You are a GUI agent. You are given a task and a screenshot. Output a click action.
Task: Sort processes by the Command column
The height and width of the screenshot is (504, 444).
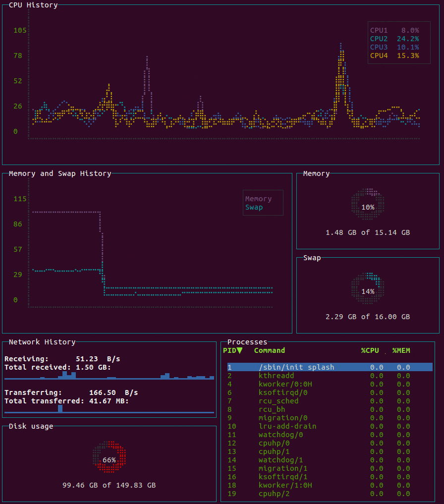(x=269, y=350)
